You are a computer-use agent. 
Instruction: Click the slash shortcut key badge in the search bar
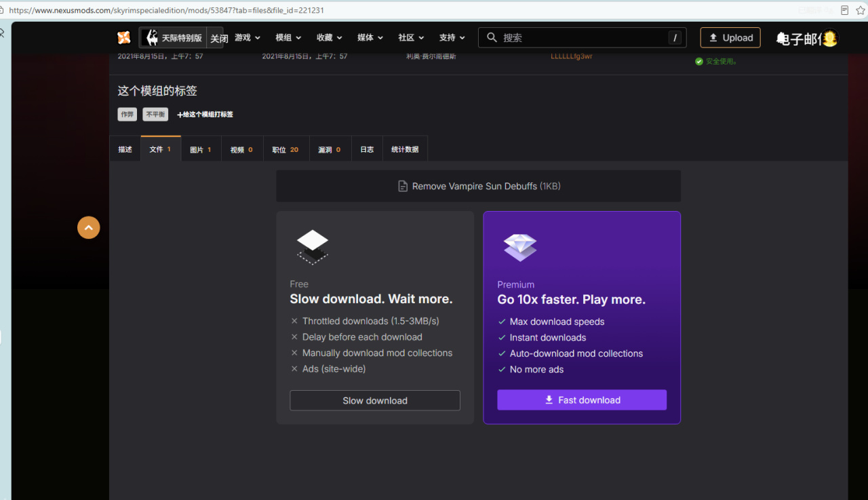click(675, 38)
